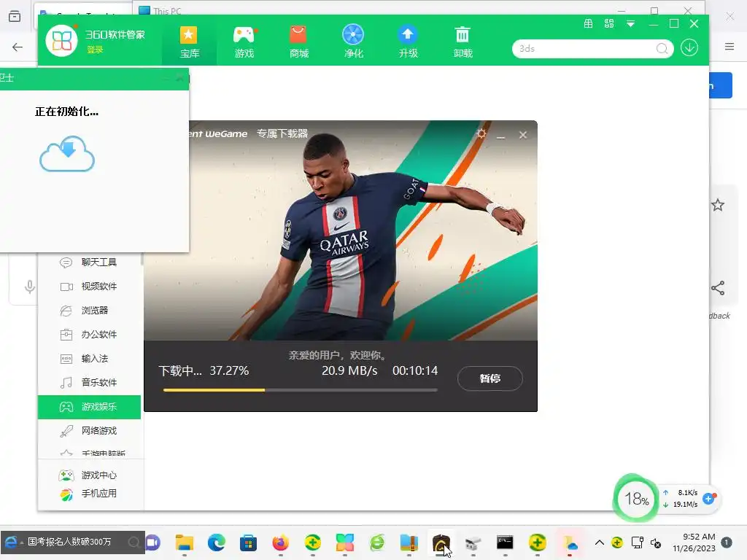Minimize the WeGame downloader window

pyautogui.click(x=500, y=135)
